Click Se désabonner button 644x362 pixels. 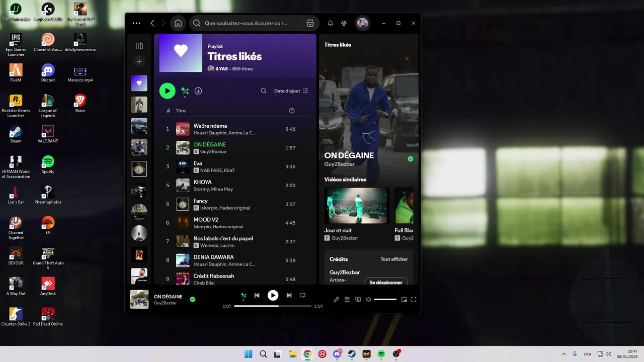[x=386, y=282]
